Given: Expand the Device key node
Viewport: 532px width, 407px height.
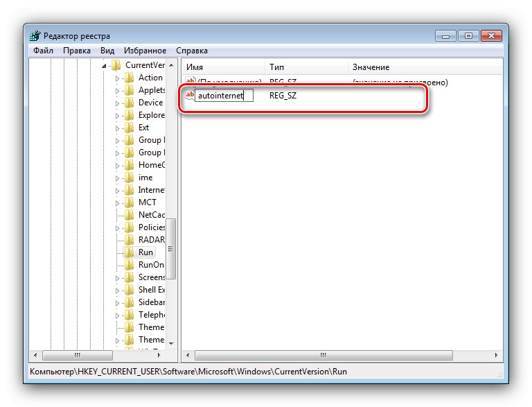Looking at the screenshot, I should 117,103.
